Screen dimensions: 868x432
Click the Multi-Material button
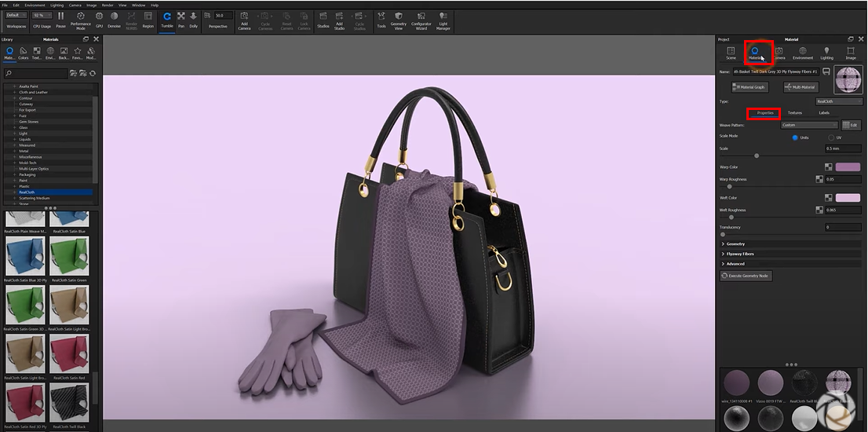[x=801, y=87]
